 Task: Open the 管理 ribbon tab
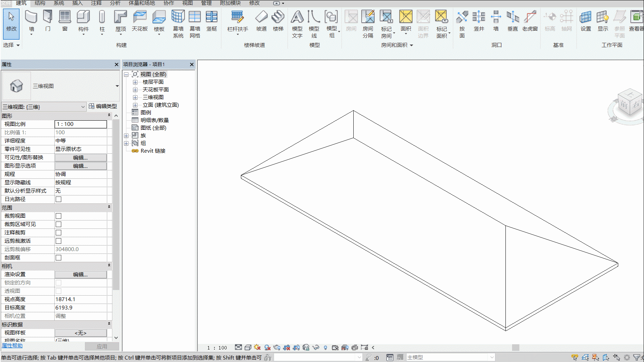[206, 3]
